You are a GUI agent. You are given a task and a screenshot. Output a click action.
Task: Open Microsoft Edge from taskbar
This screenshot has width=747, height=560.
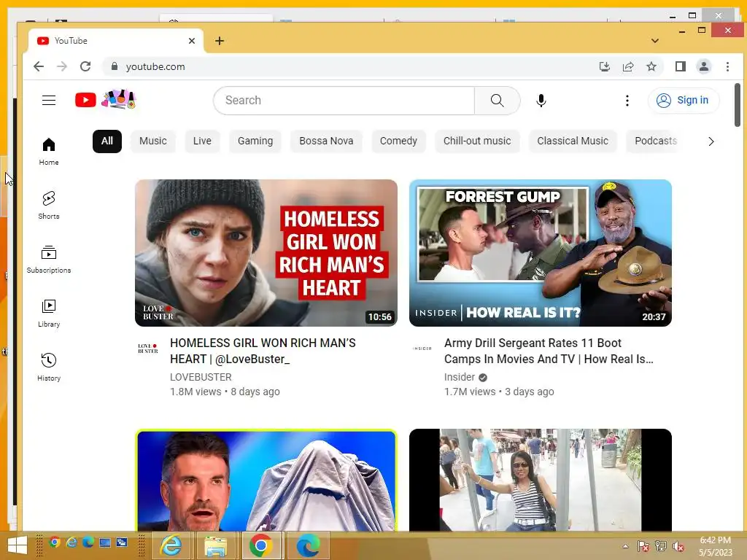307,545
